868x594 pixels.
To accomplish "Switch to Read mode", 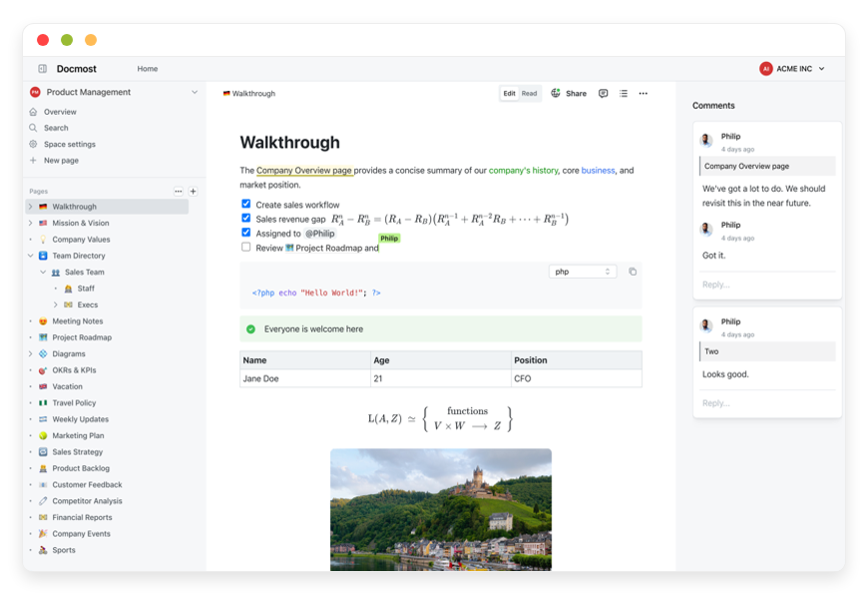I will coord(529,94).
